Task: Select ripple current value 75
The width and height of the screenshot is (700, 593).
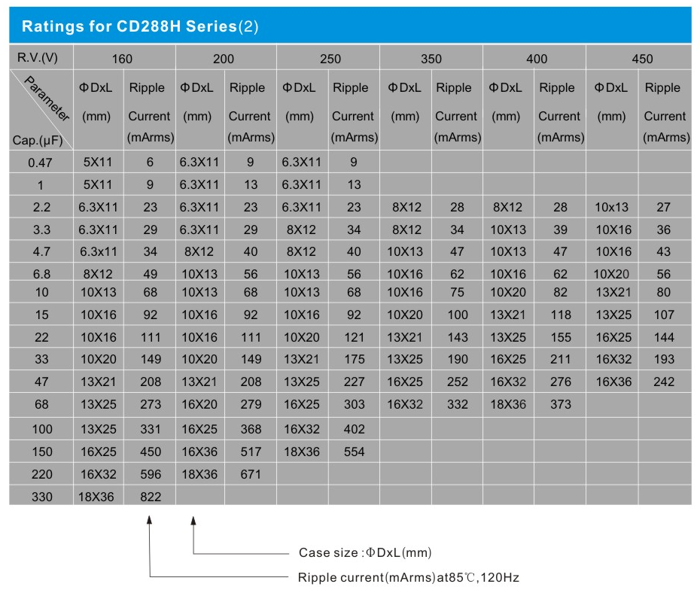Action: [457, 293]
